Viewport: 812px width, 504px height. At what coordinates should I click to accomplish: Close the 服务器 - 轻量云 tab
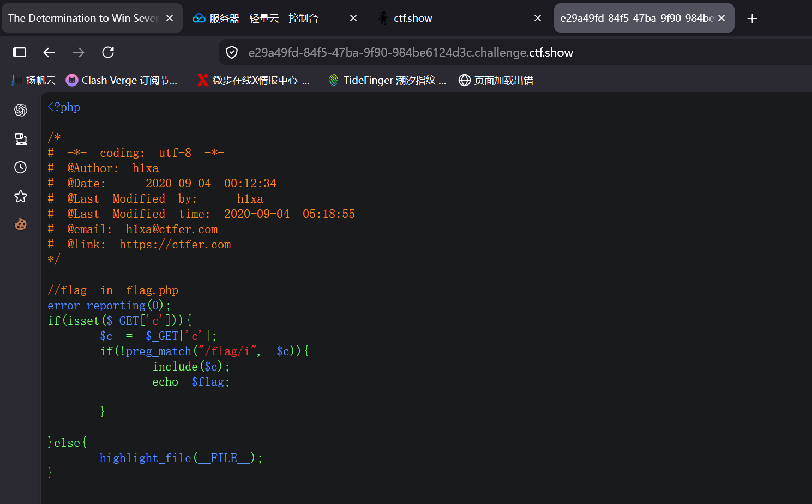point(353,18)
